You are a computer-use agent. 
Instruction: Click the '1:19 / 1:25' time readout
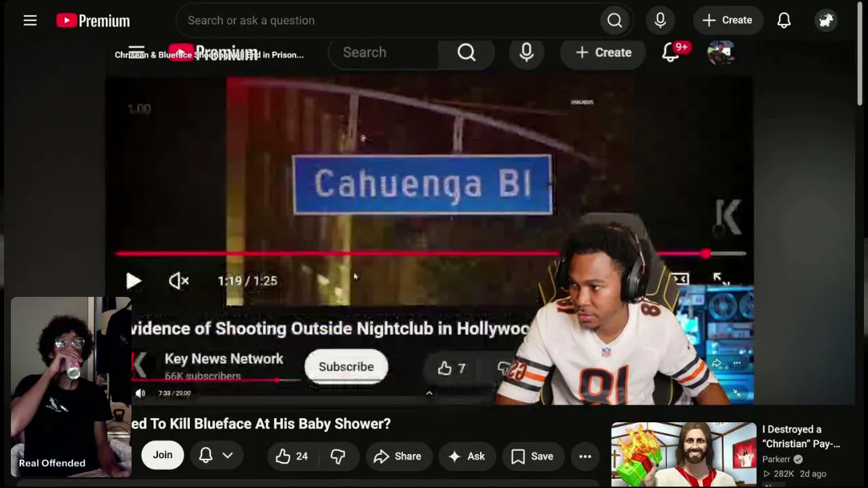[248, 281]
